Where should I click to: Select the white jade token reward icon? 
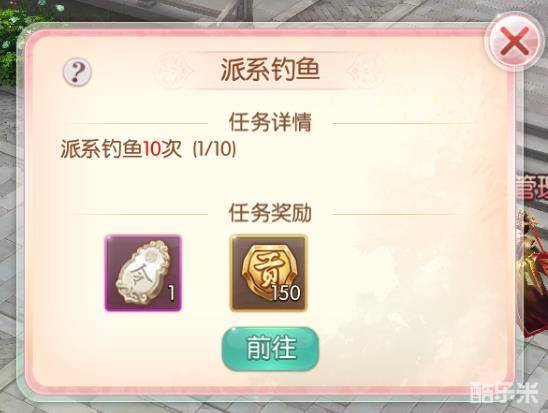pos(143,273)
